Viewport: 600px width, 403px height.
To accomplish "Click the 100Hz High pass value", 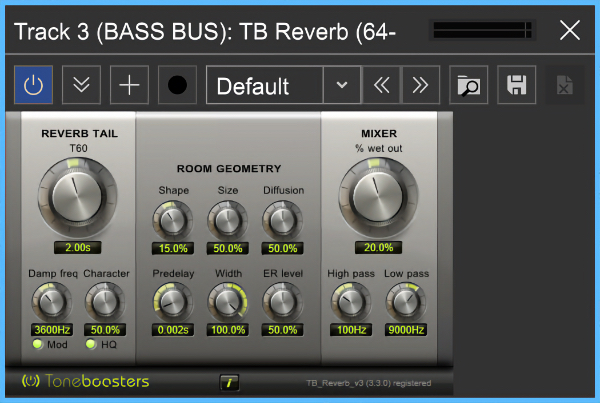I will pyautogui.click(x=351, y=330).
